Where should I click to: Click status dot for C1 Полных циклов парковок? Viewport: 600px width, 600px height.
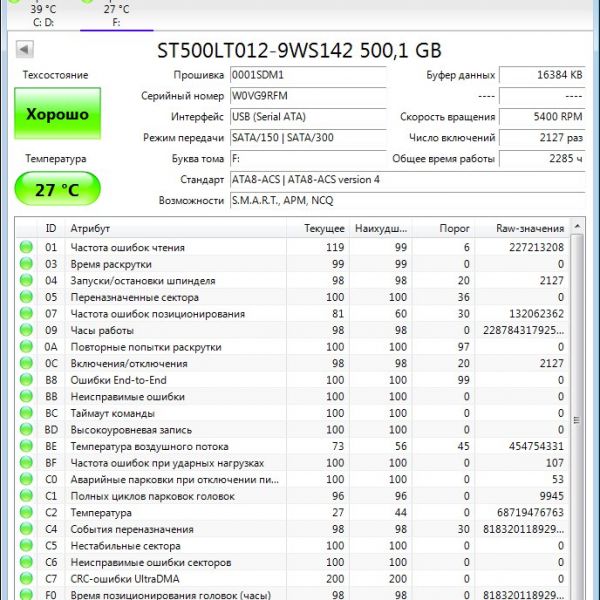(x=26, y=496)
